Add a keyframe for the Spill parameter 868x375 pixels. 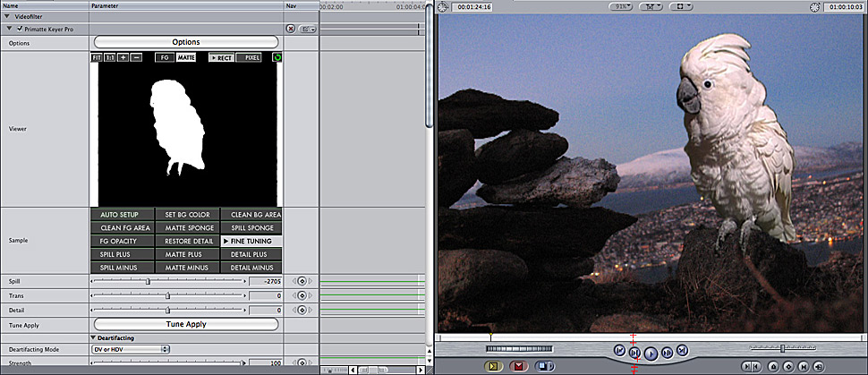click(302, 281)
